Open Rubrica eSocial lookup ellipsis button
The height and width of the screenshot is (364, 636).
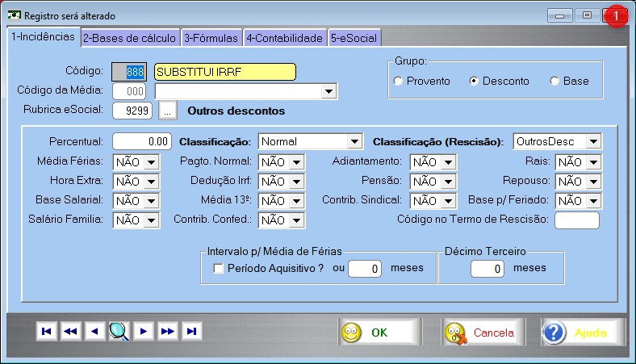coord(167,110)
